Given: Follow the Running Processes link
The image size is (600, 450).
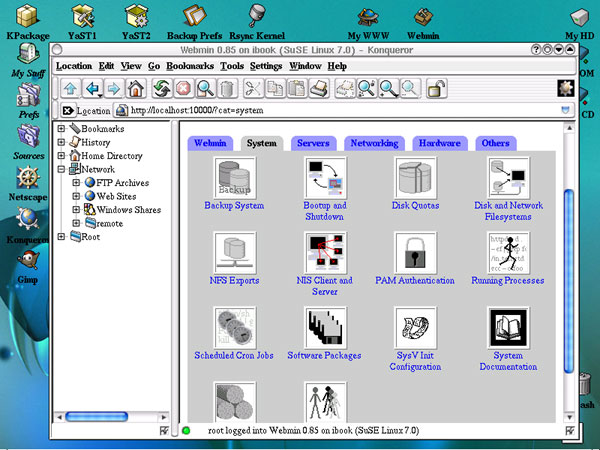Looking at the screenshot, I should point(508,280).
